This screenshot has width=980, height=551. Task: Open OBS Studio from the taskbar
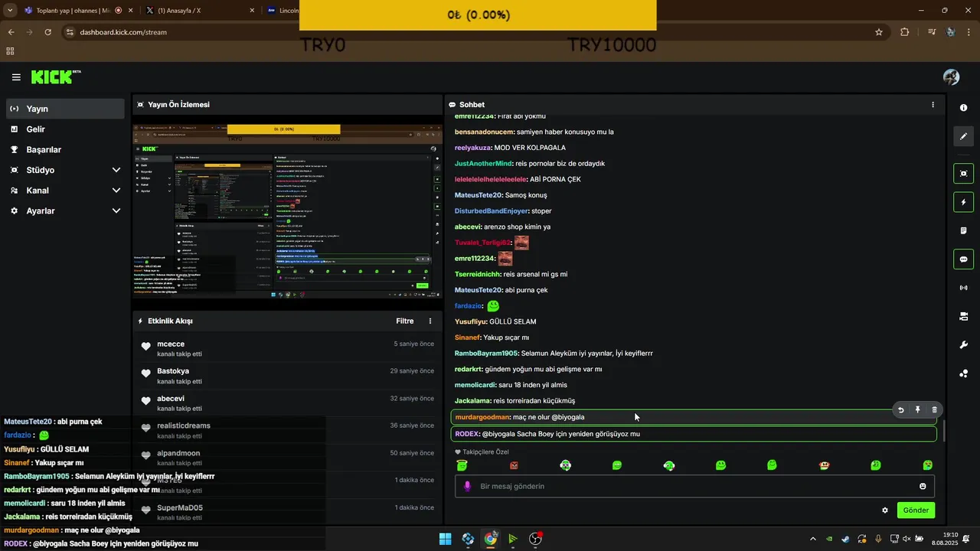coord(535,539)
